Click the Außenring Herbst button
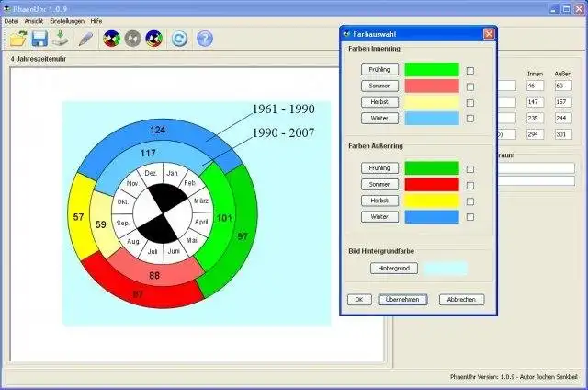Screen dimensions: 588x390 [x=379, y=201]
